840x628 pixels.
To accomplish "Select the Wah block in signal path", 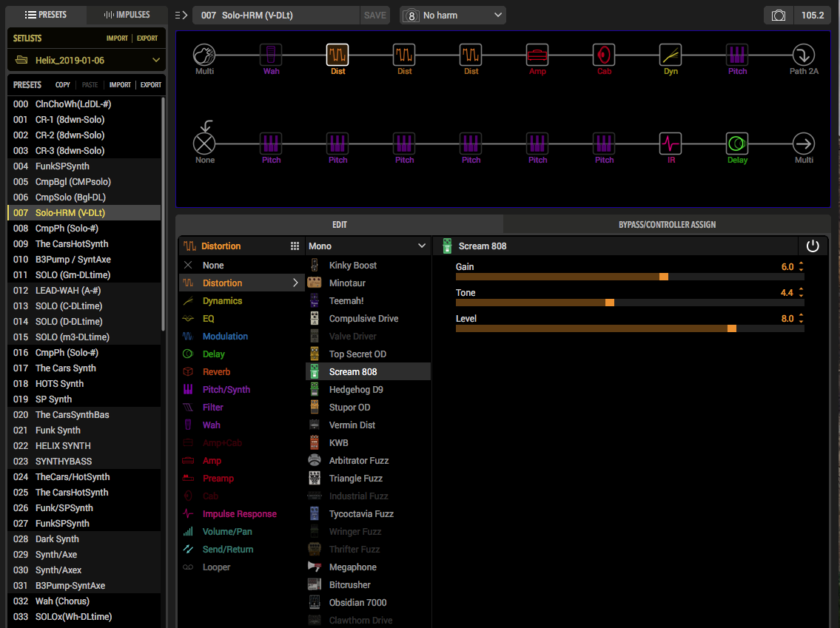I will coord(271,55).
